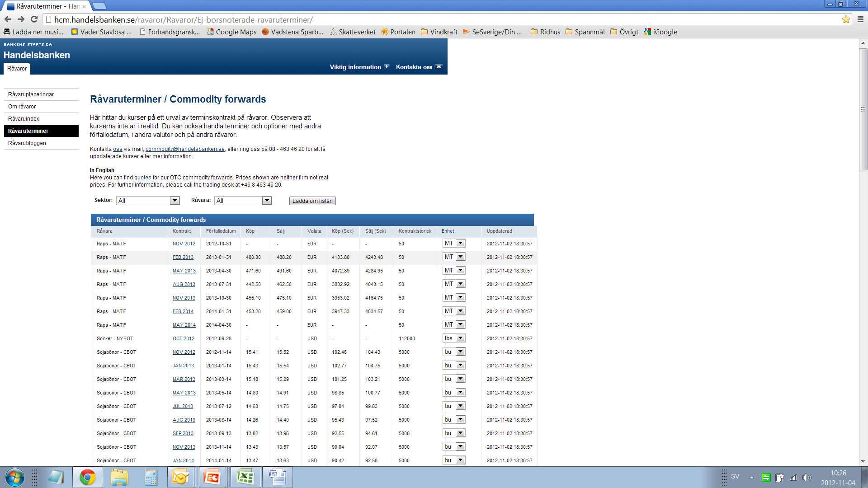The width and height of the screenshot is (868, 488).
Task: Select the Råvaror tab
Action: pos(17,69)
